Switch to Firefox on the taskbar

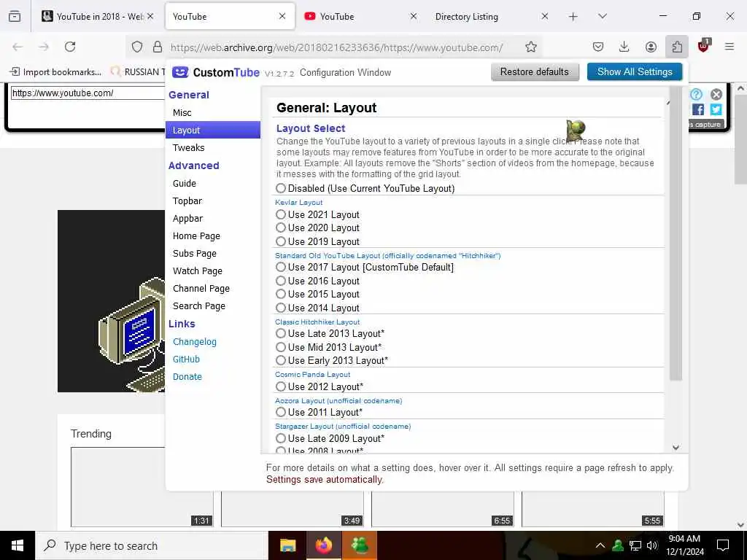[x=324, y=545]
